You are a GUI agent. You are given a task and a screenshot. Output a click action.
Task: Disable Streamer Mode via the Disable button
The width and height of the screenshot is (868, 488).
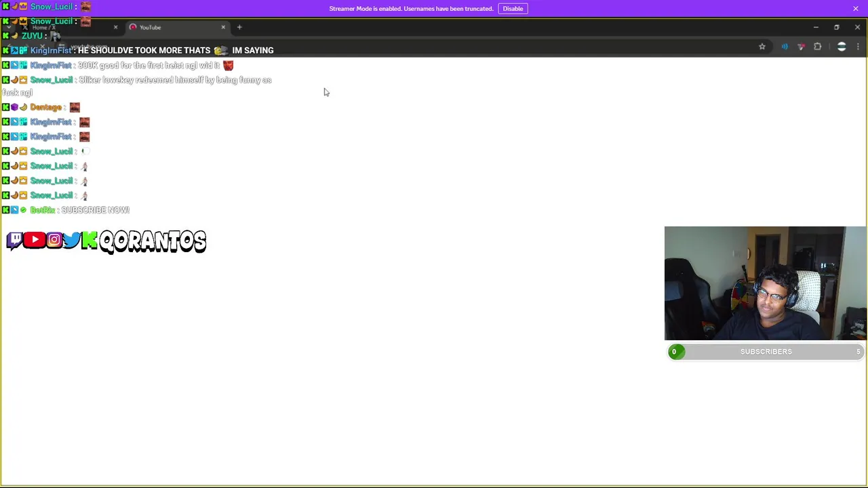pos(513,9)
